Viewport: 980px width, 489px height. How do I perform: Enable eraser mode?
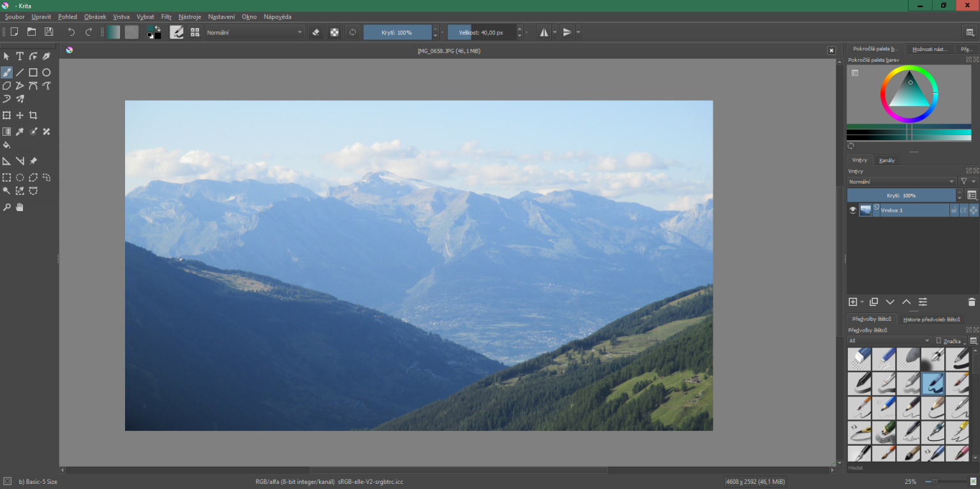316,32
